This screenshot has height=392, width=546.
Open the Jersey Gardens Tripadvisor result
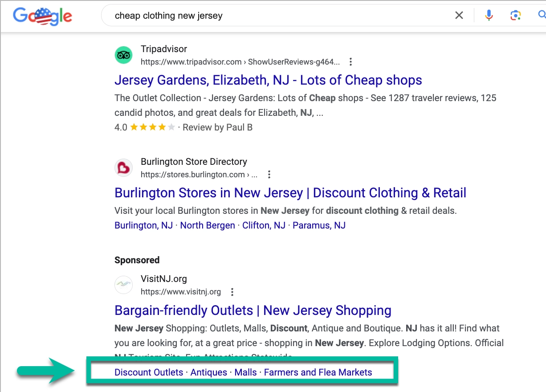(x=268, y=80)
